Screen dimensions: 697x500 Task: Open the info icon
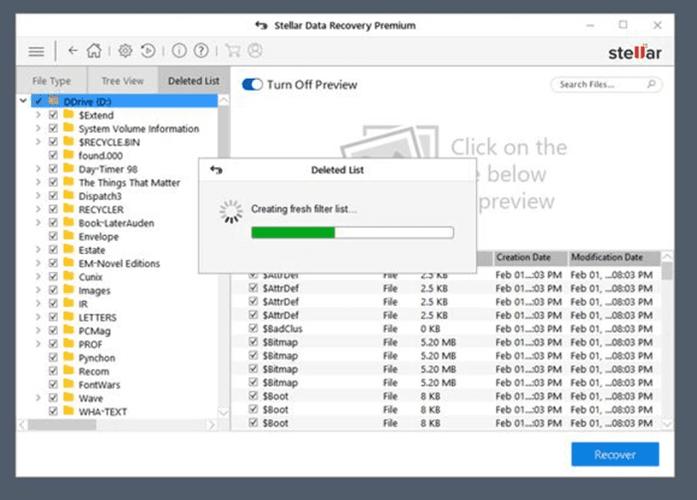[x=179, y=51]
